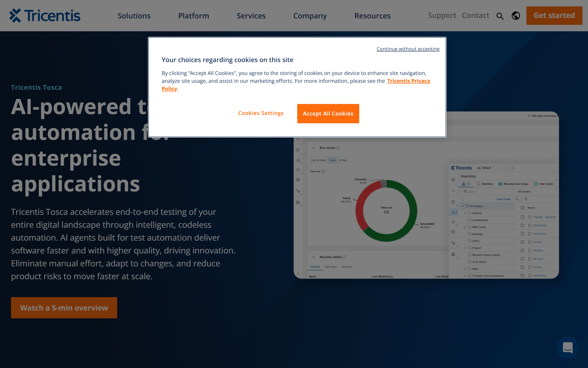Click the gears icon in dashboard left sidebar
Image resolution: width=588 pixels, height=368 pixels.
point(298,191)
